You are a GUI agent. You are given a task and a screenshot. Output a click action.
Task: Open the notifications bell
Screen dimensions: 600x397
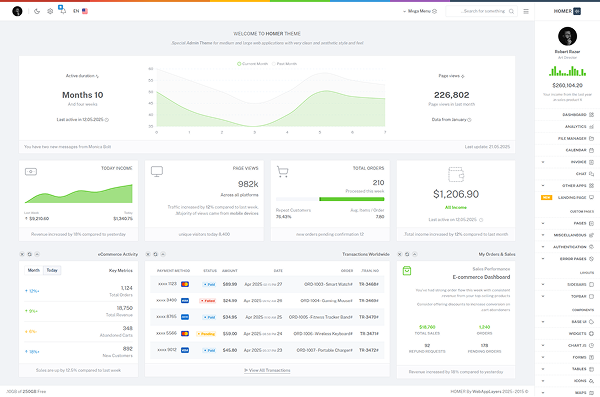coord(63,11)
